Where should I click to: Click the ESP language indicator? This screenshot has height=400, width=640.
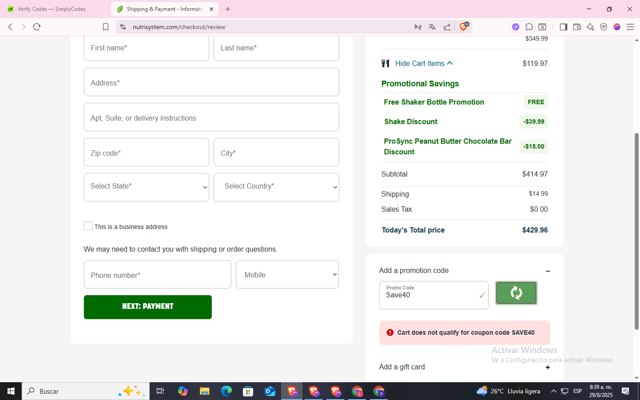pos(577,391)
